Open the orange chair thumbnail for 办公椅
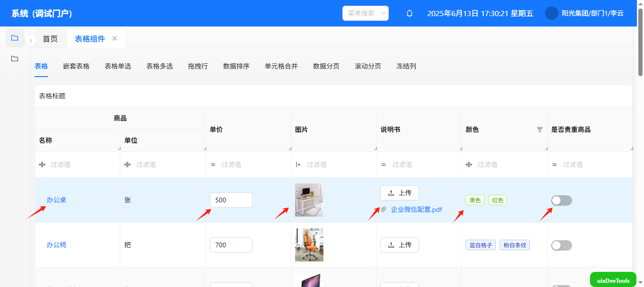The width and height of the screenshot is (644, 287). pyautogui.click(x=309, y=245)
